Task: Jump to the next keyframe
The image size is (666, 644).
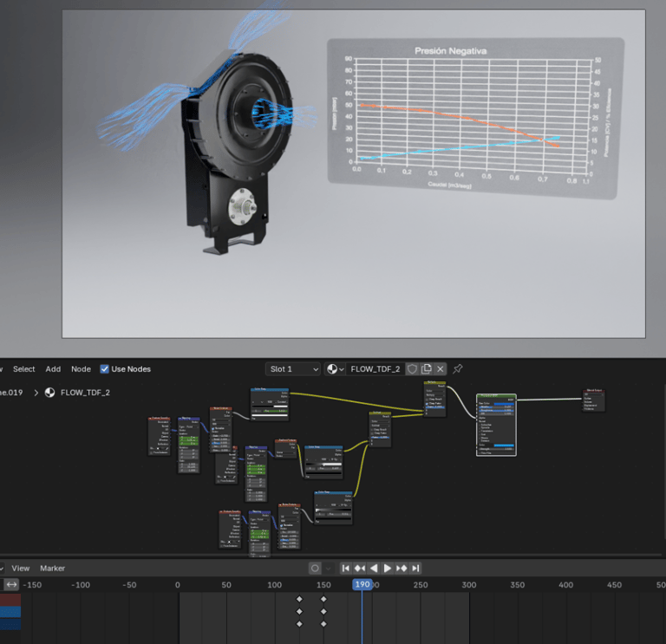Action: click(x=402, y=568)
